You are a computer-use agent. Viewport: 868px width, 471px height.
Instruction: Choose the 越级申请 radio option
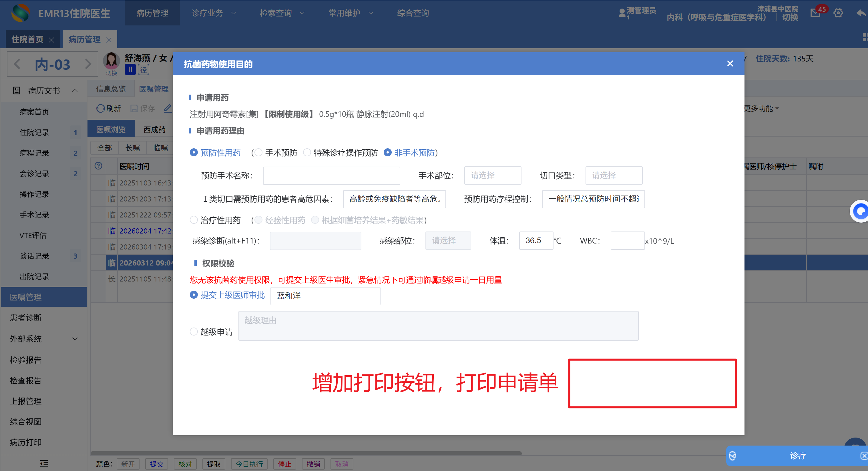click(194, 332)
